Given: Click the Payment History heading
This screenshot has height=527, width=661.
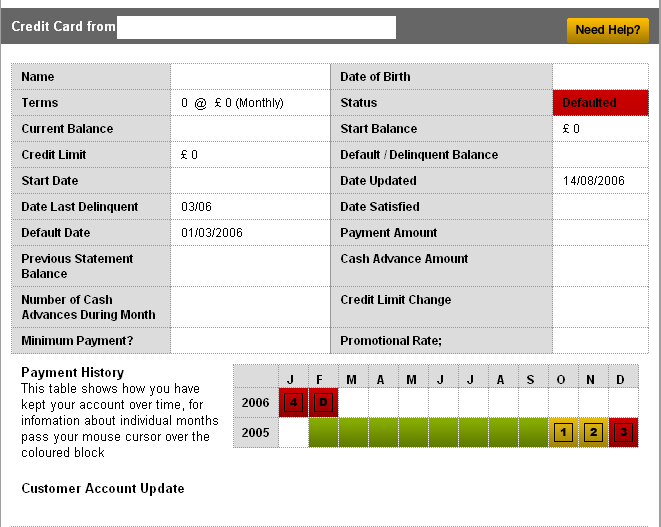Looking at the screenshot, I should pos(72,372).
